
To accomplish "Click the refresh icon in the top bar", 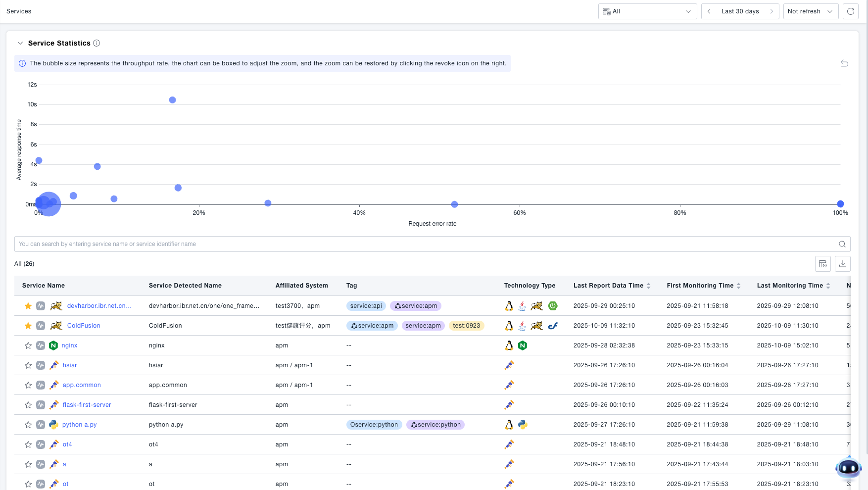I will click(850, 11).
